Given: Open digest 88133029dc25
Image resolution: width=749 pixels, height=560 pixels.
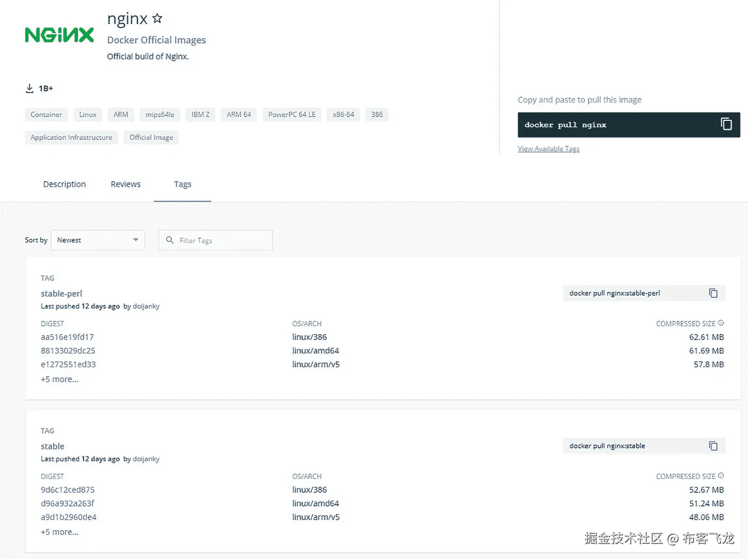Looking at the screenshot, I should coord(68,351).
